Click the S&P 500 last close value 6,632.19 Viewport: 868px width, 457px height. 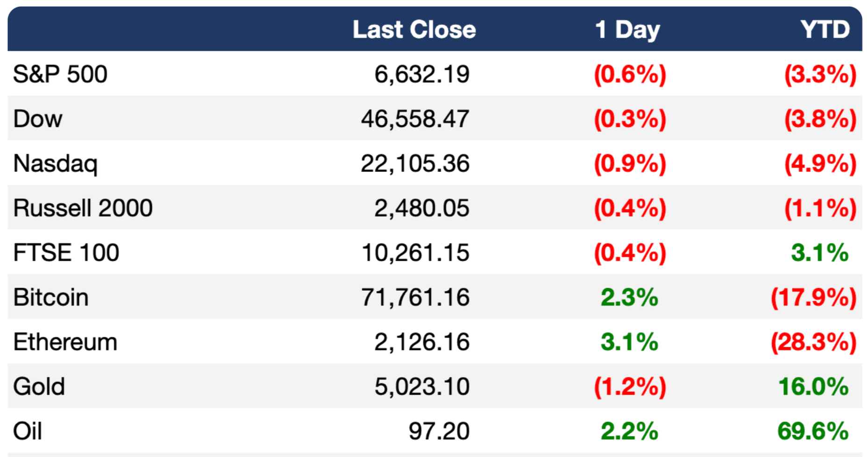pos(422,74)
